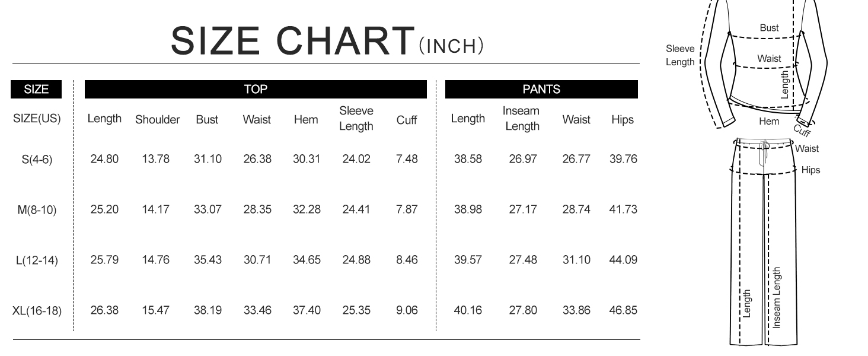Select the M(8-10) size row label
The width and height of the screenshot is (868, 356).
pos(37,210)
